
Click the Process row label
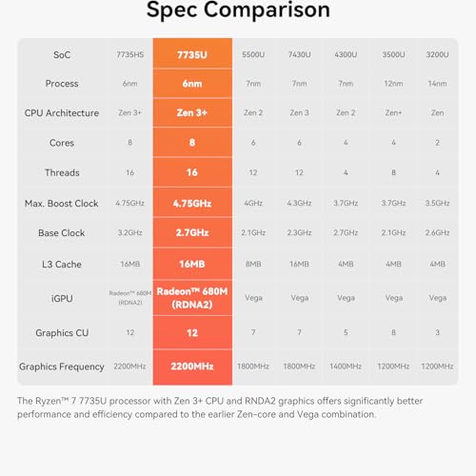pyautogui.click(x=62, y=84)
